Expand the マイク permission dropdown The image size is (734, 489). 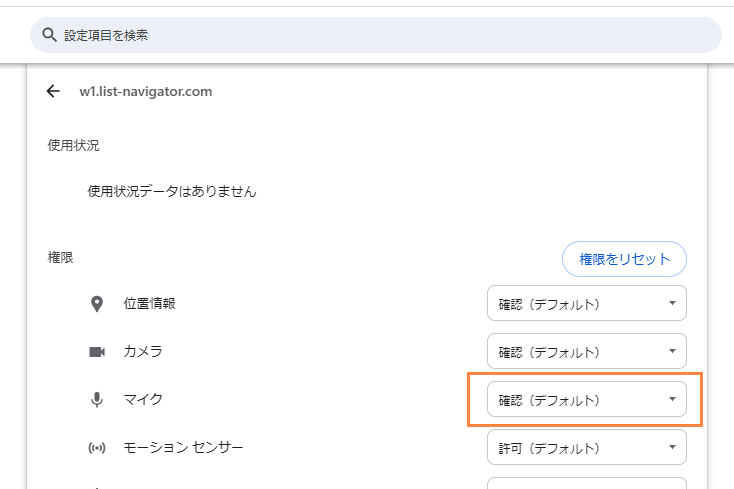point(587,399)
